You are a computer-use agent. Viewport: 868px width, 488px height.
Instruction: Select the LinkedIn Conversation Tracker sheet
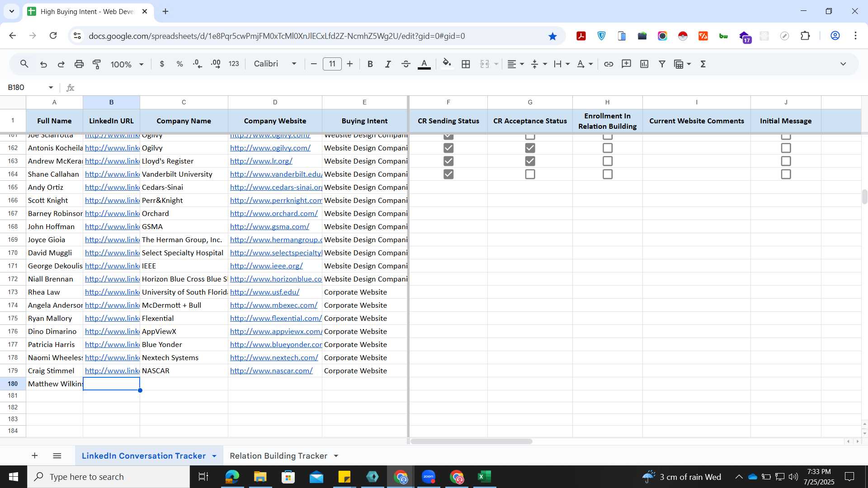point(143,456)
